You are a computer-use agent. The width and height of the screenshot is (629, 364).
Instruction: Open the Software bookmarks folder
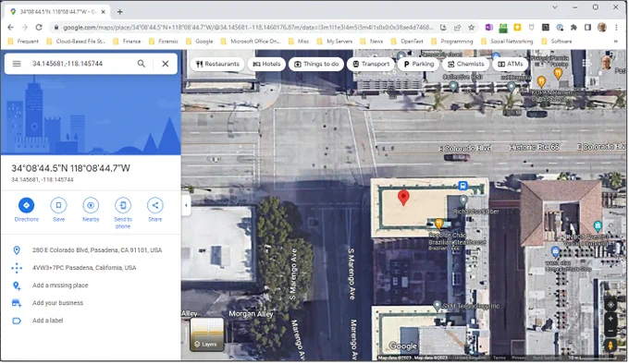point(557,42)
